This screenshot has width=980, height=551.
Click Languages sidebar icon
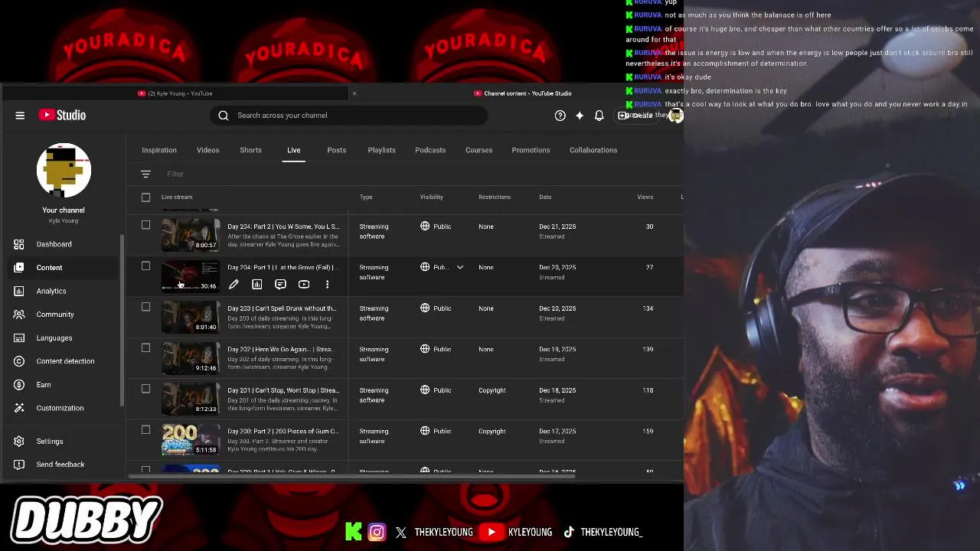point(19,337)
